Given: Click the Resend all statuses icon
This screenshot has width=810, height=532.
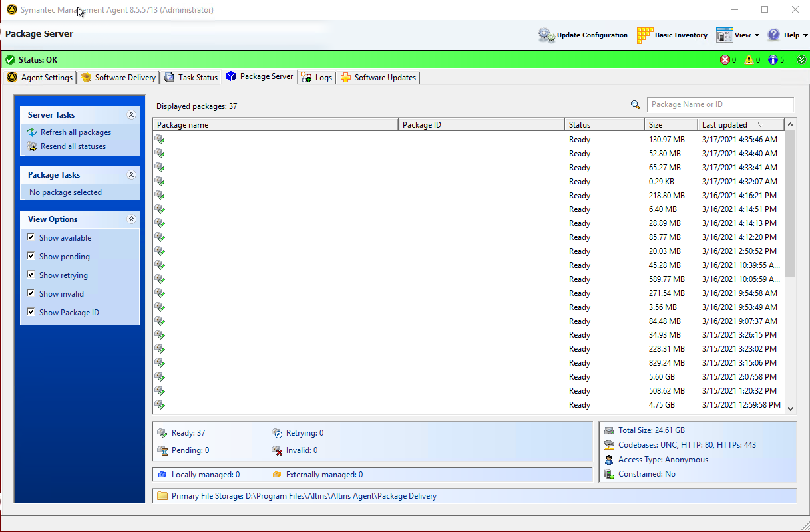Looking at the screenshot, I should point(31,146).
